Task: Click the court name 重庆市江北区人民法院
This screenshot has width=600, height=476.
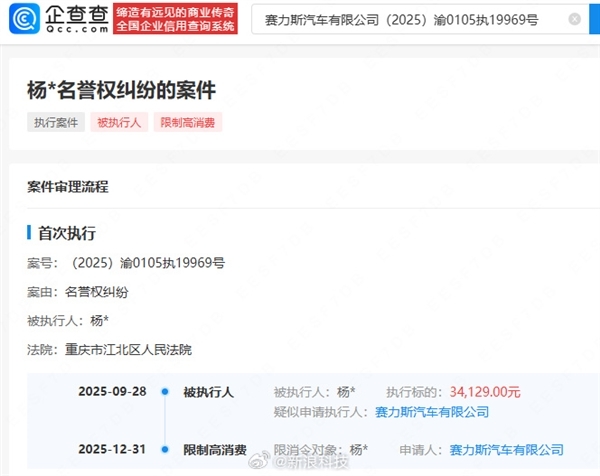Action: tap(126, 349)
